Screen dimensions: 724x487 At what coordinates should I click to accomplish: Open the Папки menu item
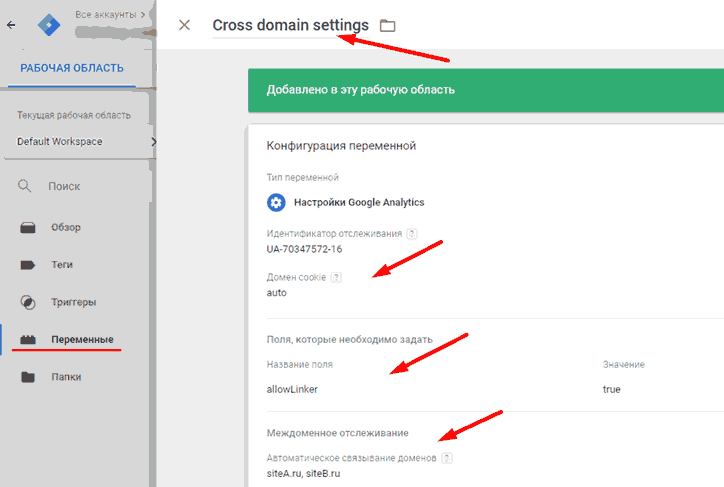point(66,377)
